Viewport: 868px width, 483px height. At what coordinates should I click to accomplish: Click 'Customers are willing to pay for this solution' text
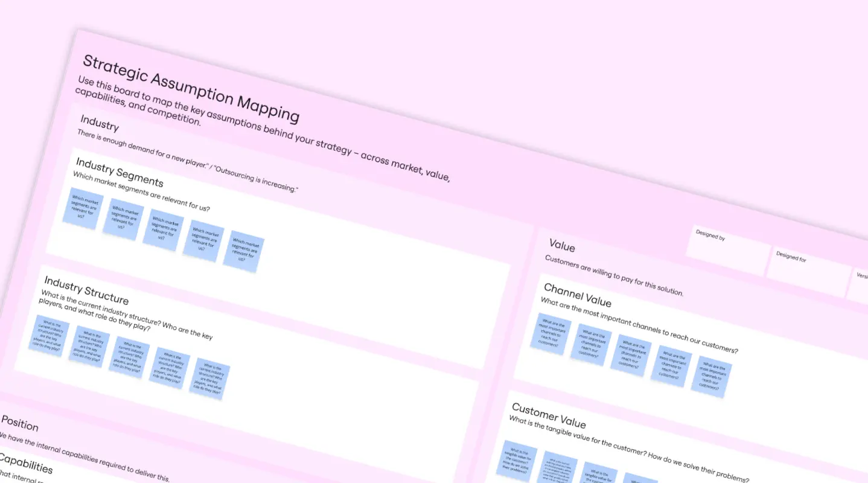coord(614,275)
